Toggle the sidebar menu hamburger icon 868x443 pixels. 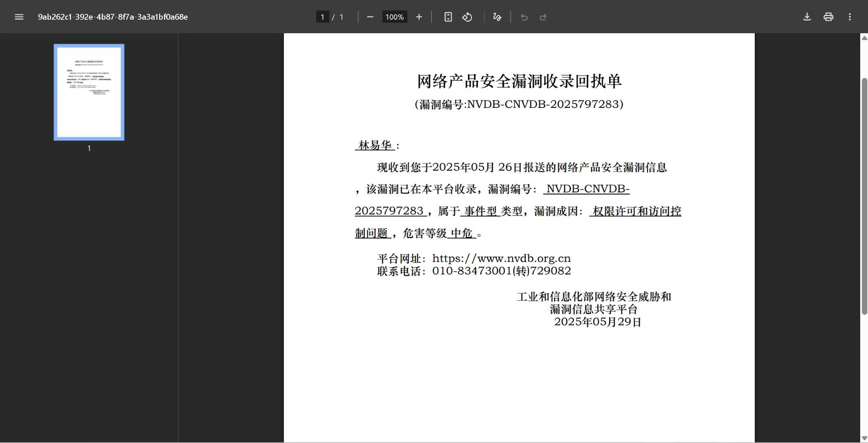19,17
